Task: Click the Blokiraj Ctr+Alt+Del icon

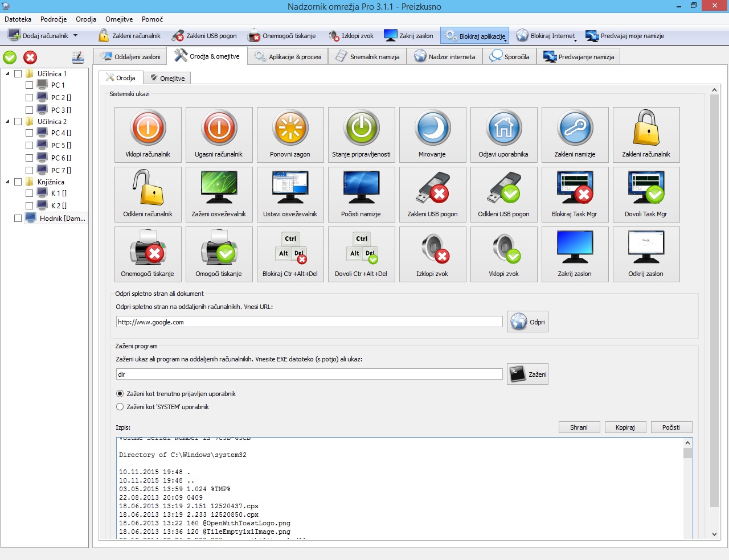Action: [x=290, y=248]
